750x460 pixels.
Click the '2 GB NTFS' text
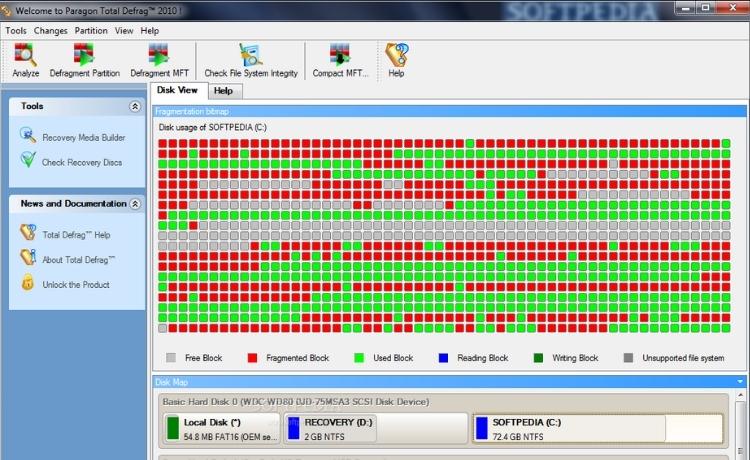coord(324,437)
